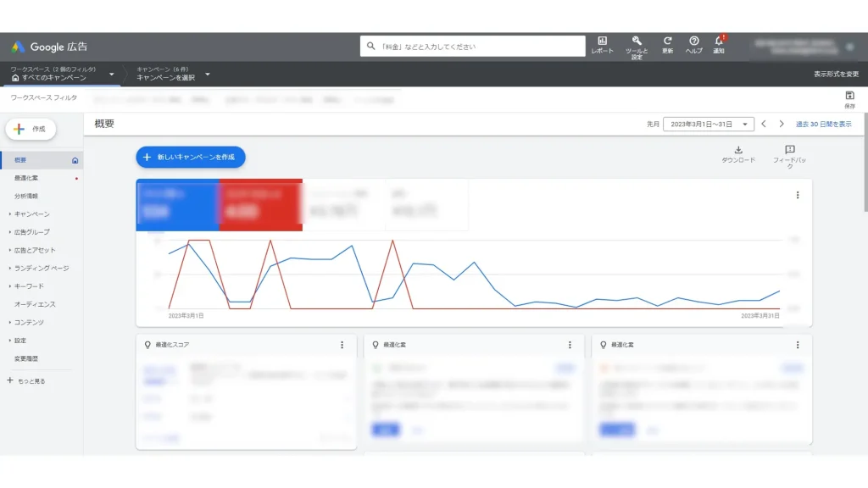
Task: Open ツールと設定 wrench icon
Action: tap(637, 42)
